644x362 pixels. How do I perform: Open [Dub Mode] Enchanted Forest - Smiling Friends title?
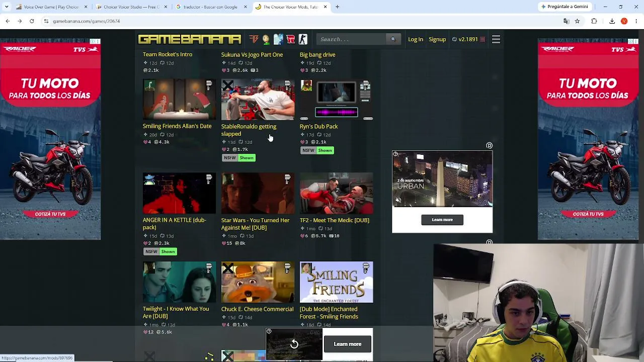coord(329,313)
